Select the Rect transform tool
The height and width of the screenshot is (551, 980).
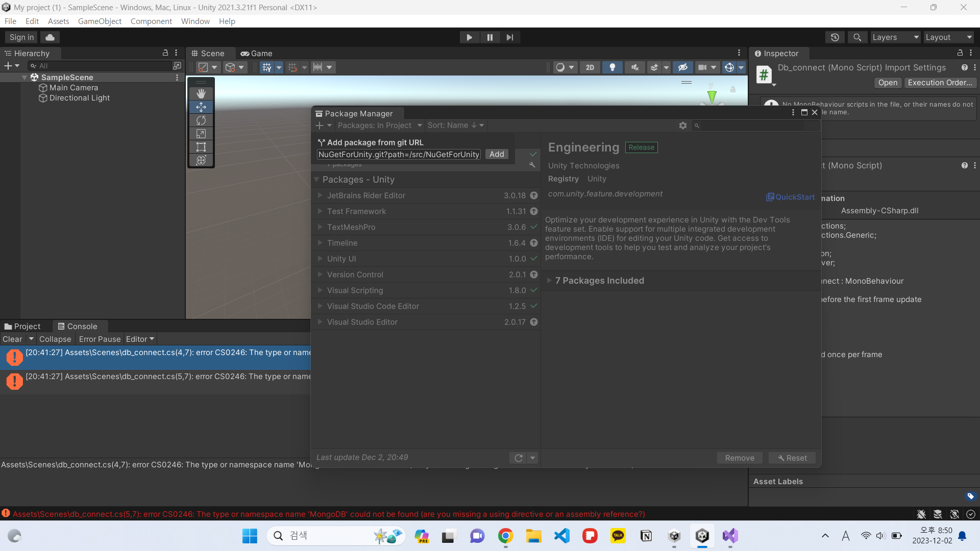[x=201, y=147]
